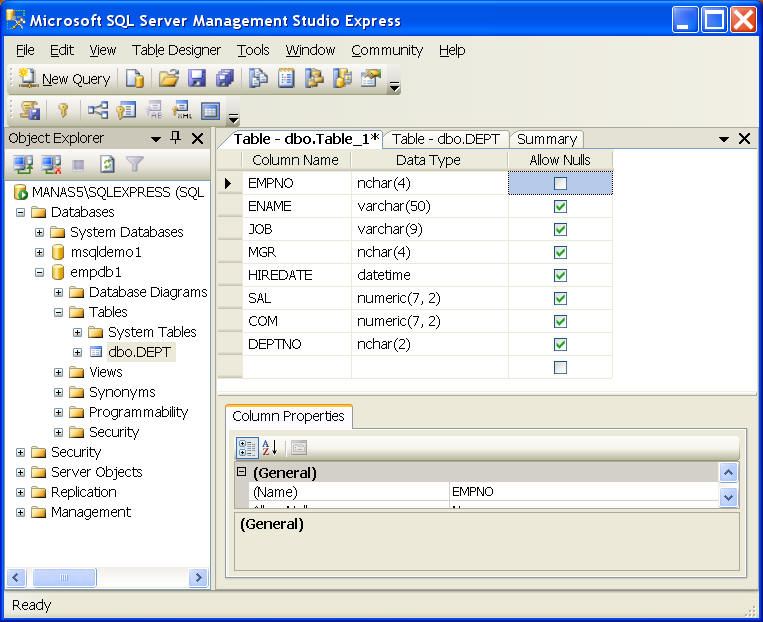763x622 pixels.
Task: Toggle Allow Nulls for EMPNO
Action: 560,183
